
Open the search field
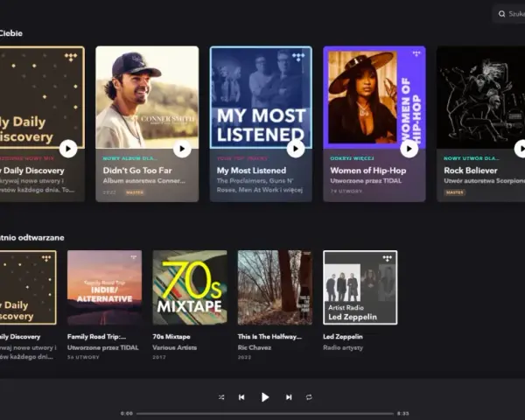pyautogui.click(x=509, y=14)
